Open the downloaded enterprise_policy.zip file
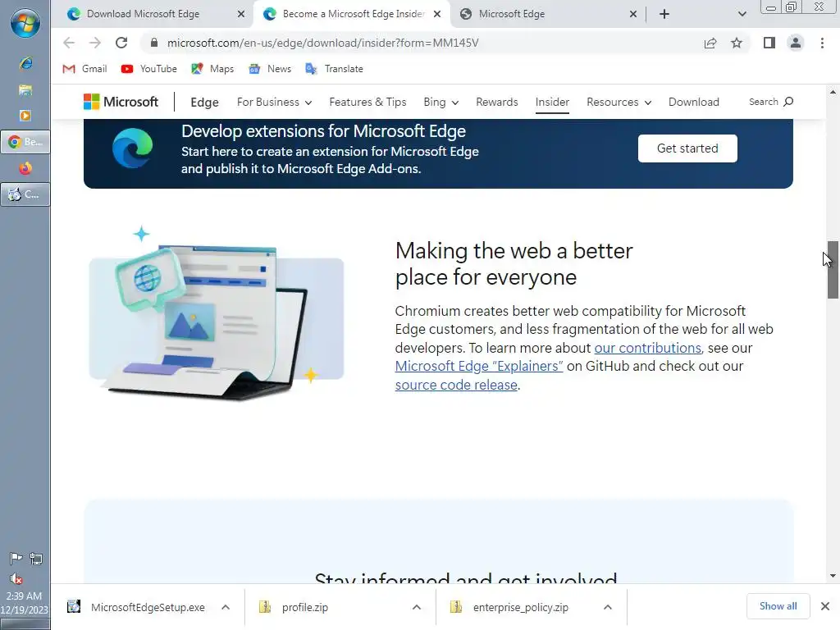Image resolution: width=840 pixels, height=630 pixels. tap(520, 607)
